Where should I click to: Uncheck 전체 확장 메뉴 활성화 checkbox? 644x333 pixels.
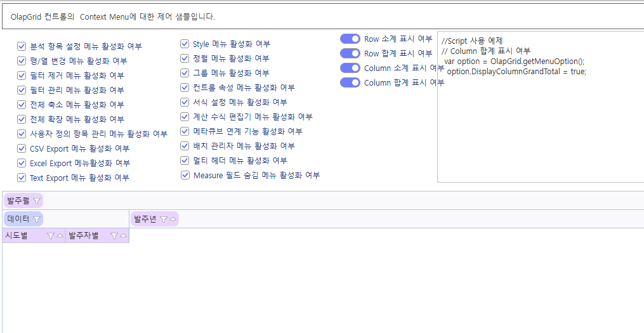(22, 119)
